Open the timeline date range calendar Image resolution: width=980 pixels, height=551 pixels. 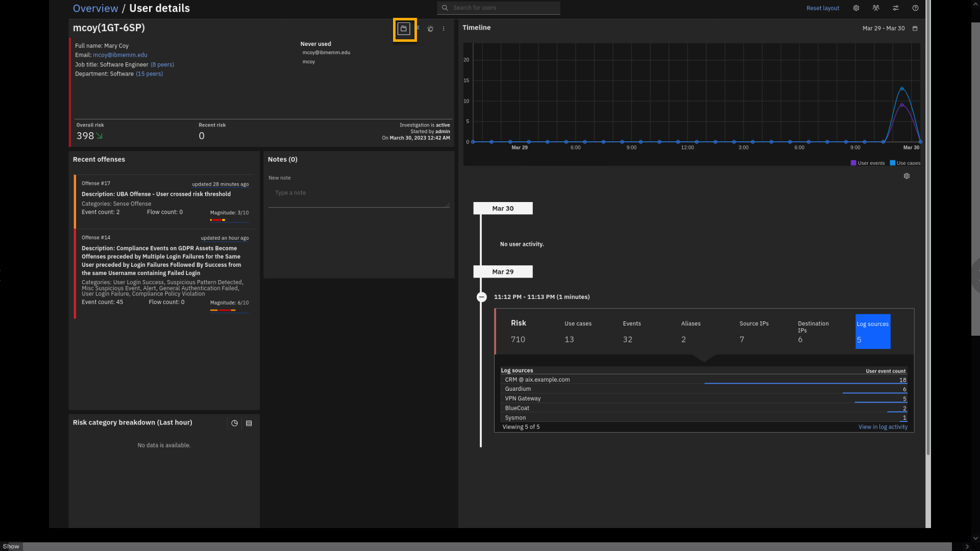[915, 29]
